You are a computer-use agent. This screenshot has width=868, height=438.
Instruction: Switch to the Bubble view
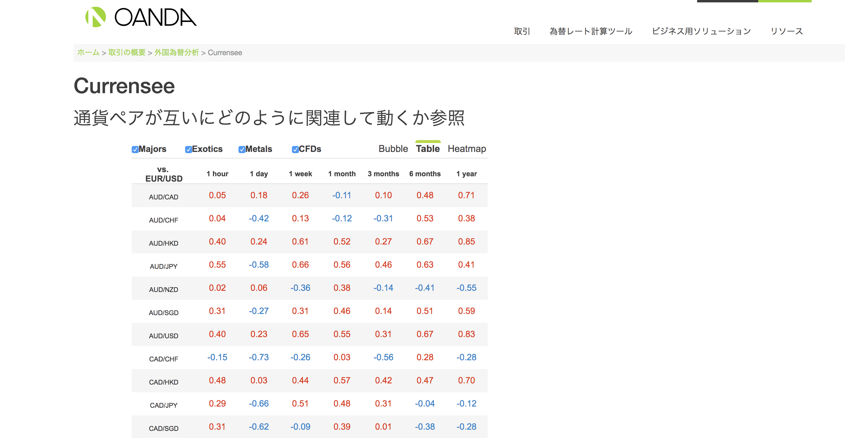tap(393, 148)
